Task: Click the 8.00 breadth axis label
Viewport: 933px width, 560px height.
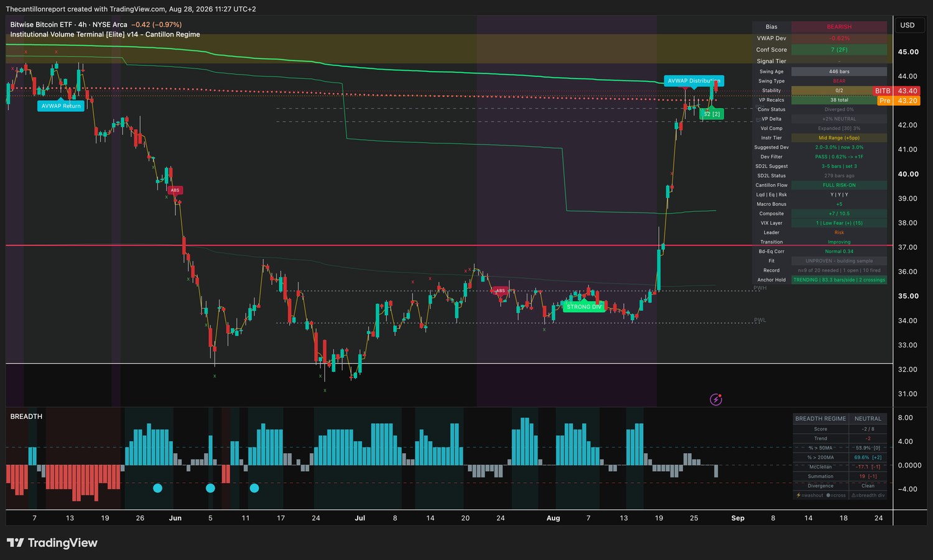Action: coord(906,418)
